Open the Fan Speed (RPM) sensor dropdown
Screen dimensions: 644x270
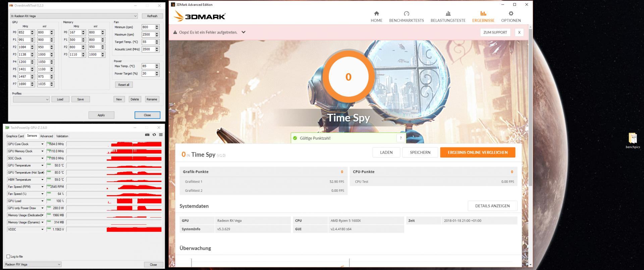42,187
